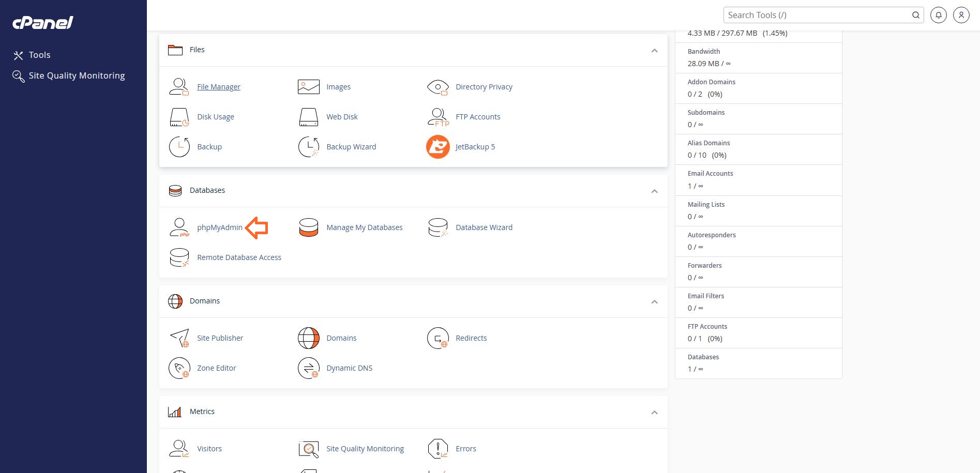Click the Manage My Databases link
This screenshot has width=980, height=473.
[x=365, y=227]
